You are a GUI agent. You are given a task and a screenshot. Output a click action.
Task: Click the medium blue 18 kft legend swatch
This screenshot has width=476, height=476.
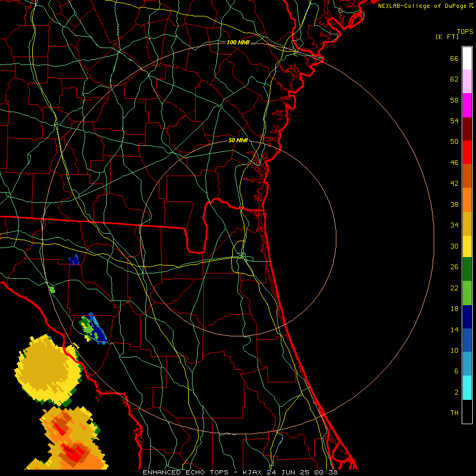click(467, 340)
